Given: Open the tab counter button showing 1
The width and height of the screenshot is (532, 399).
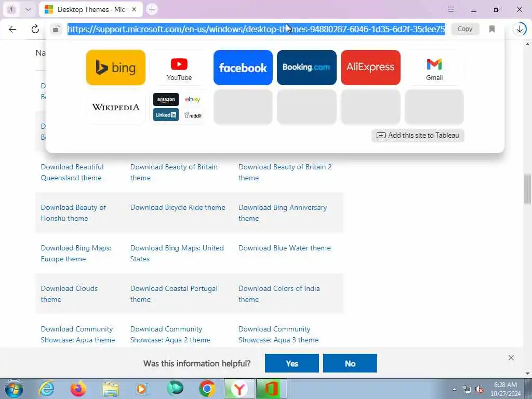Looking at the screenshot, I should coord(11,9).
